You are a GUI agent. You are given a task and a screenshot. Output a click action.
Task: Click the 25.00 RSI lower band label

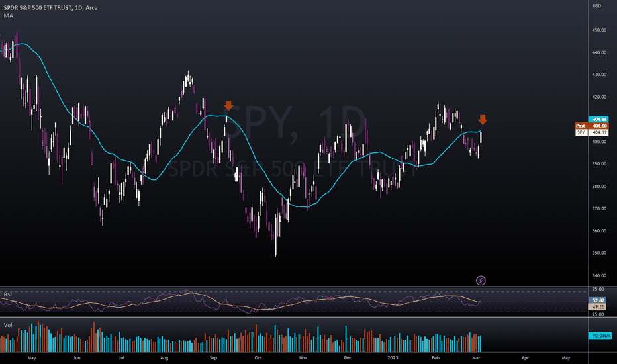[598, 314]
